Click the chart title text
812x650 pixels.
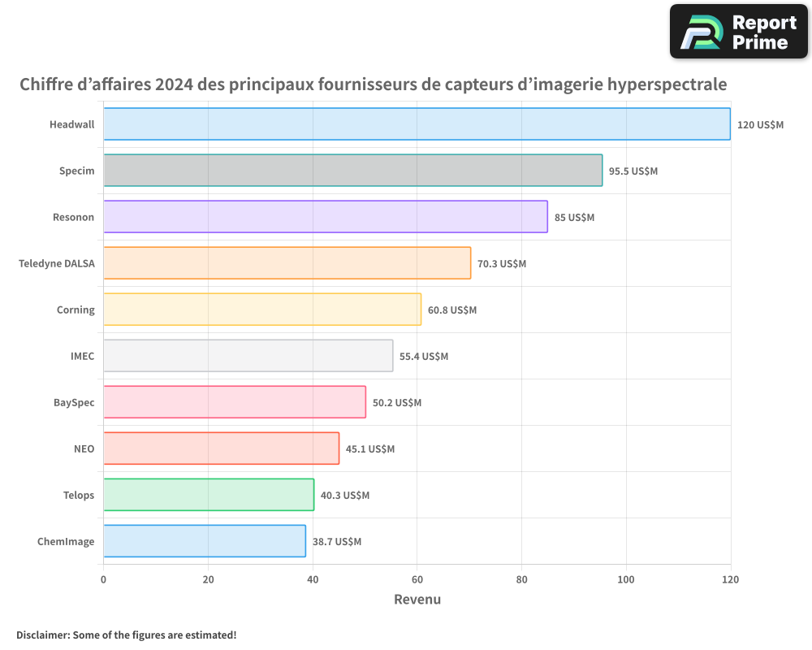tap(373, 84)
